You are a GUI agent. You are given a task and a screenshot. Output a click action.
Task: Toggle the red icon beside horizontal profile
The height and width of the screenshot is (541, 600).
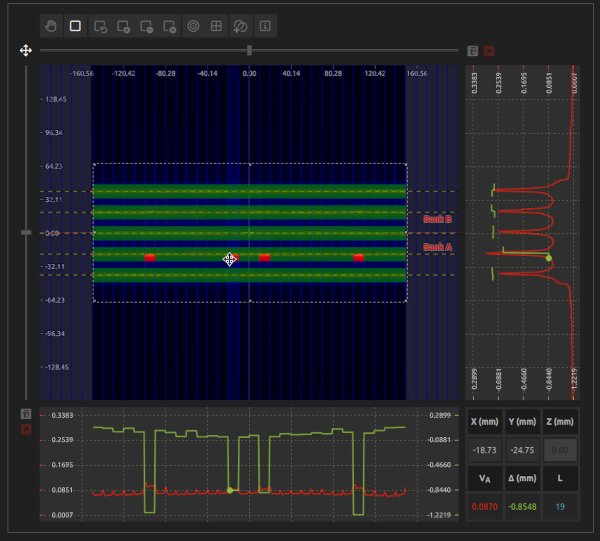[26, 429]
